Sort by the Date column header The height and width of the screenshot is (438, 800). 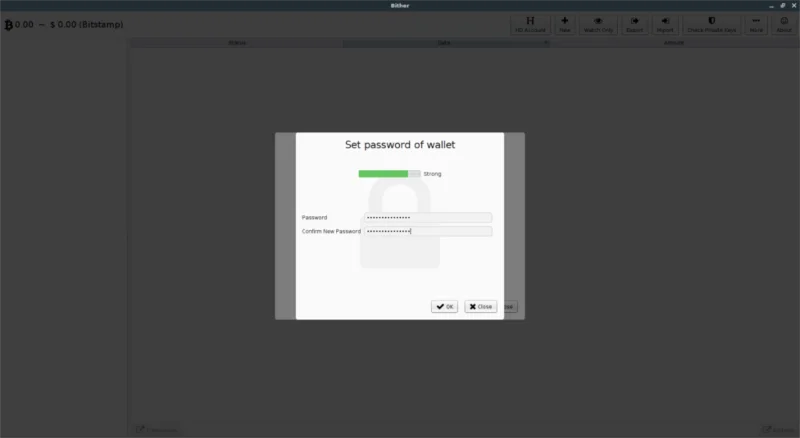(444, 43)
